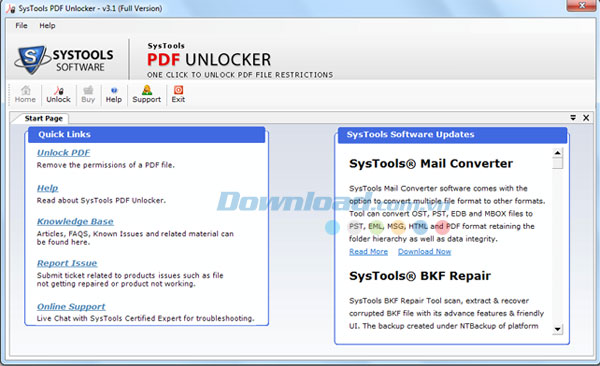Click the updates scrollbar up arrow
The height and width of the screenshot is (366, 600).
point(558,153)
